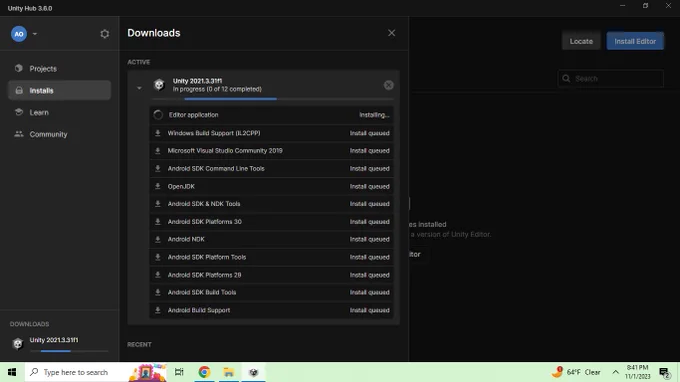Open the Community section
Screen dimensions: 680x382
59,134
